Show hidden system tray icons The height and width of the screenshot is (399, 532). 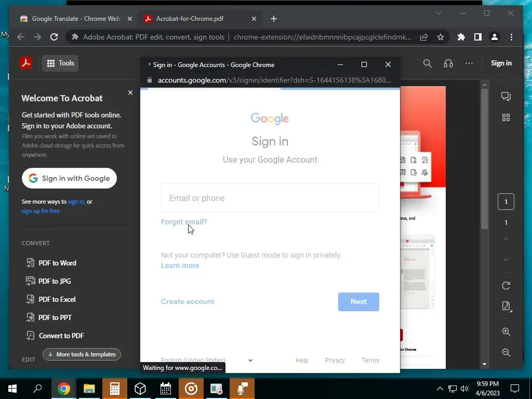[x=440, y=389]
